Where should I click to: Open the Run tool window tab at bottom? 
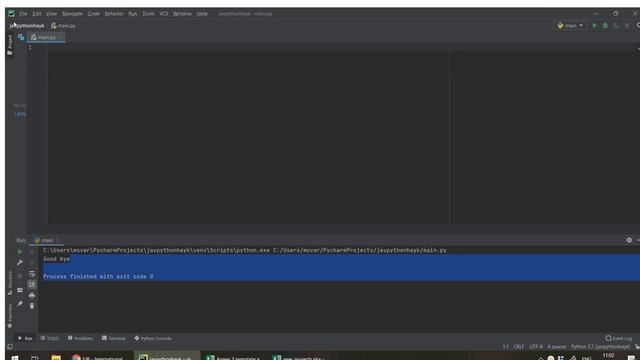pos(25,338)
